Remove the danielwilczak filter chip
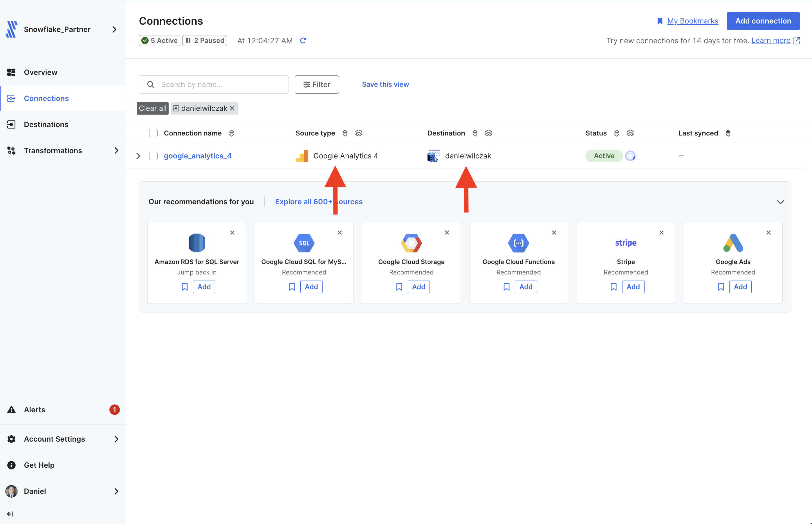The image size is (812, 524). coord(232,108)
